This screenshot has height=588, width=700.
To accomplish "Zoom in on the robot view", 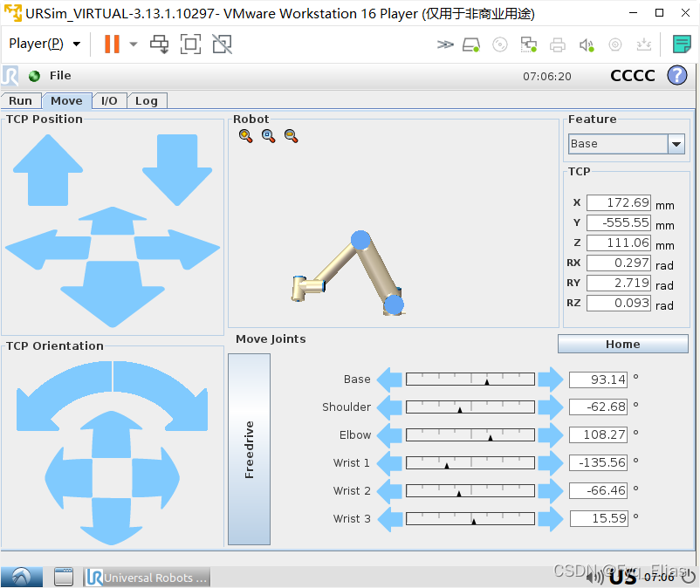I will [x=245, y=136].
